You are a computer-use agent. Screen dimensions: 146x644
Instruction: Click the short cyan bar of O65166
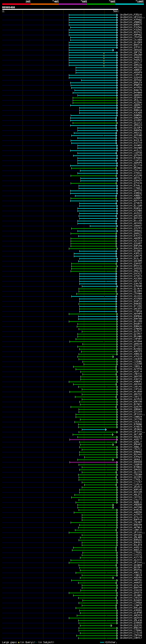coord(91,50)
